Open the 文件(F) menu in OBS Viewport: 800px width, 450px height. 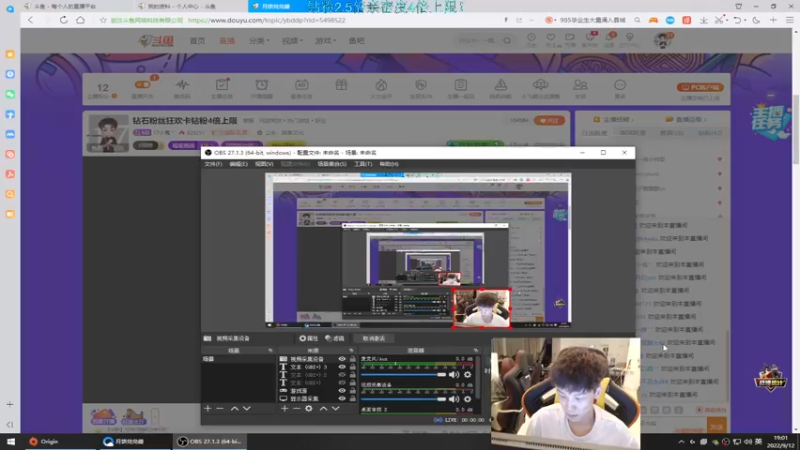[213, 164]
